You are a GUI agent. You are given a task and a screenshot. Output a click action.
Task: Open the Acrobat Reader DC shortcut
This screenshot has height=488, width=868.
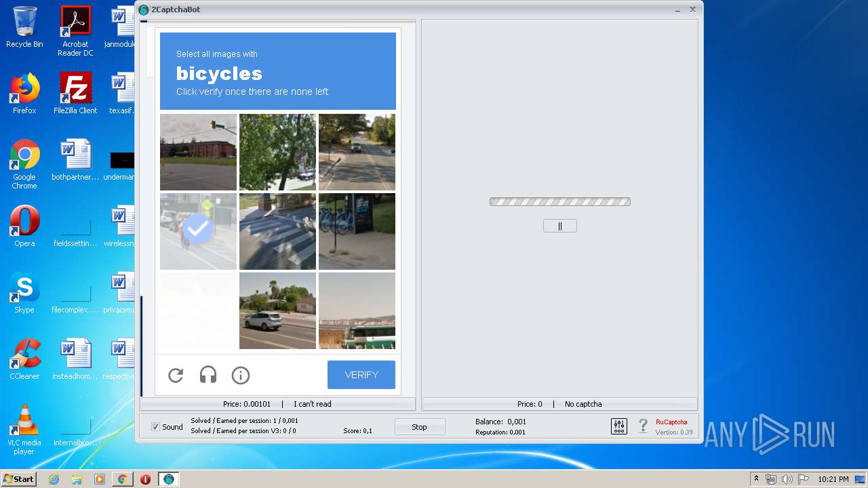click(x=75, y=31)
